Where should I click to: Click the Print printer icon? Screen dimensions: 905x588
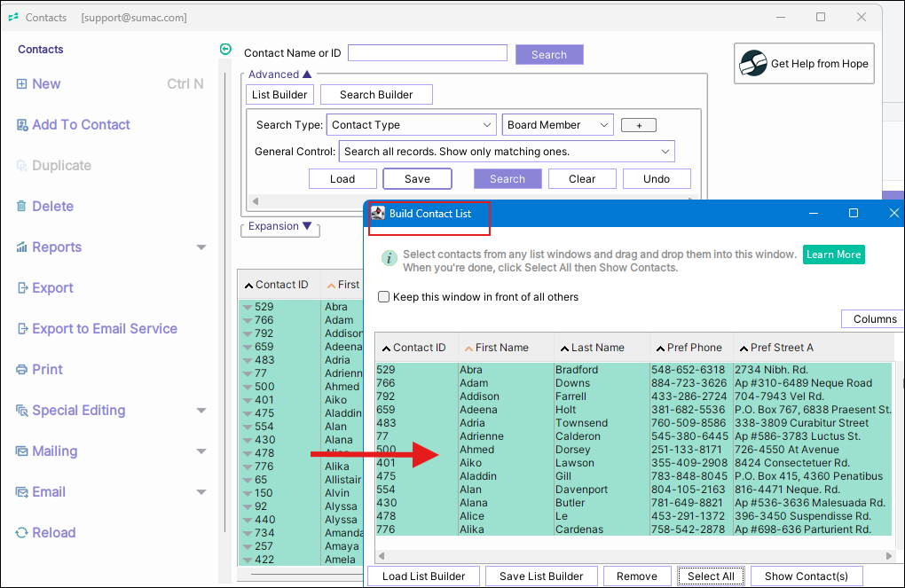click(x=21, y=370)
